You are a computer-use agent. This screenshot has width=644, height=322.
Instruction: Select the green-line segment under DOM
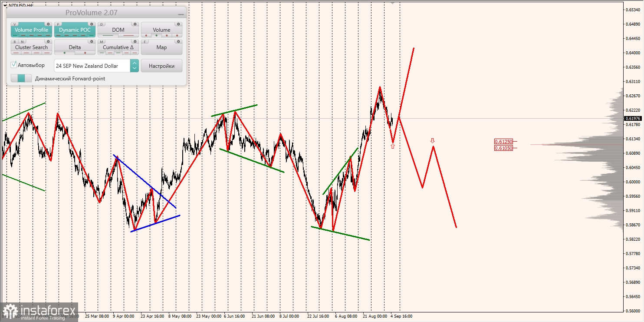pos(108,35)
